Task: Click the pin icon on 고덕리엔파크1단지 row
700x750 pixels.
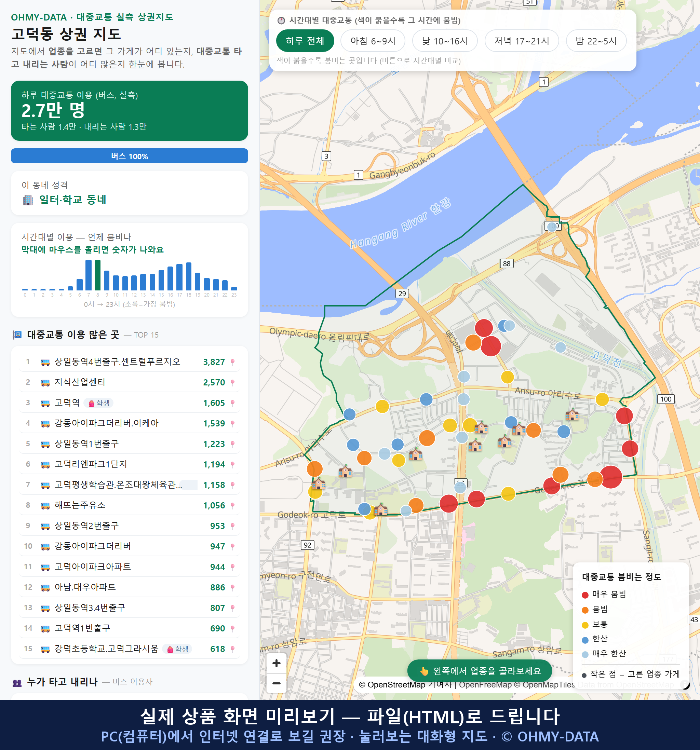Action: (x=232, y=465)
